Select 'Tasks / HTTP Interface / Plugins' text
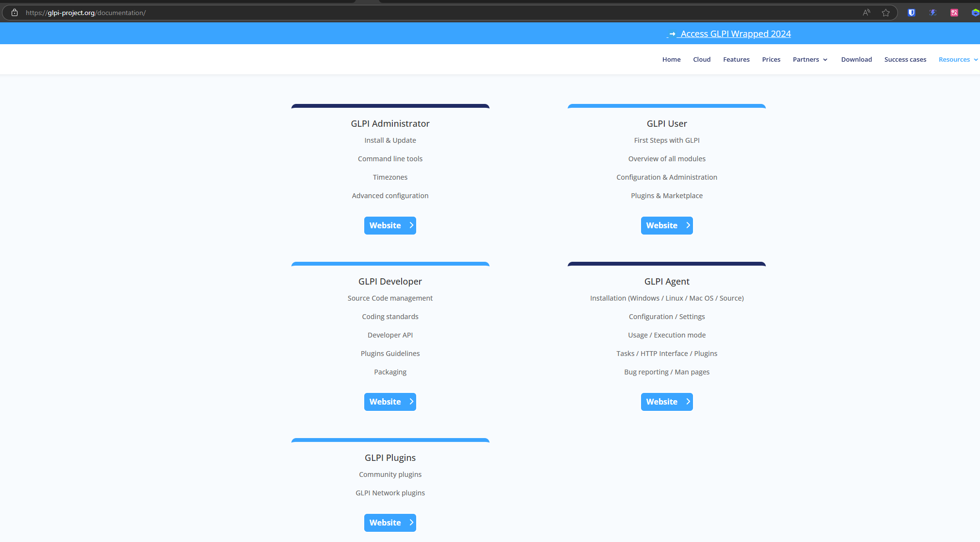The image size is (980, 542). (x=667, y=354)
